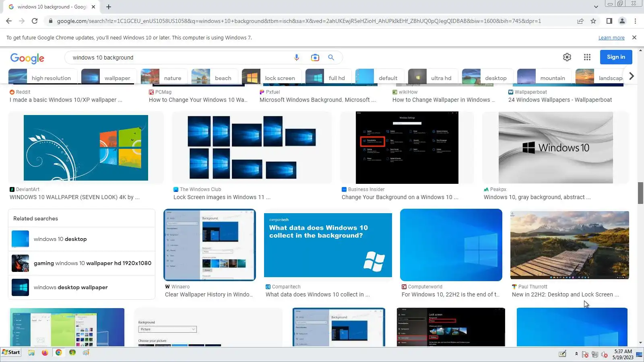Open Winaero 'Clear Wallpaper History' result
The image size is (644, 362).
pyautogui.click(x=209, y=294)
